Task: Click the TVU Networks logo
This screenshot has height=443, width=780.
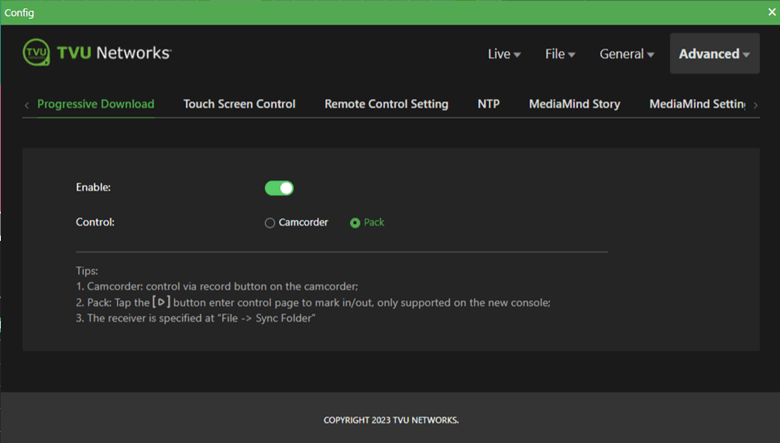Action: [x=97, y=53]
